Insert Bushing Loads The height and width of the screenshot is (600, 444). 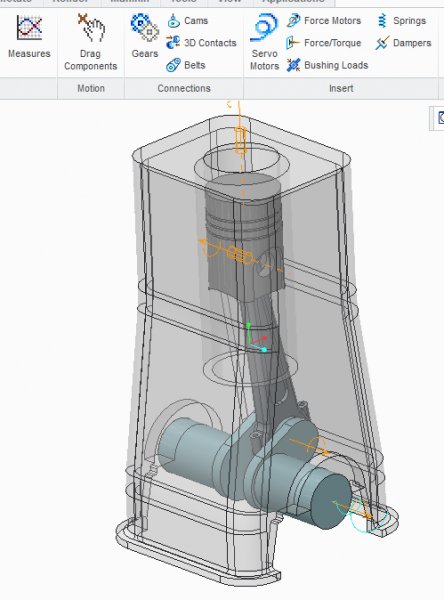(x=327, y=65)
